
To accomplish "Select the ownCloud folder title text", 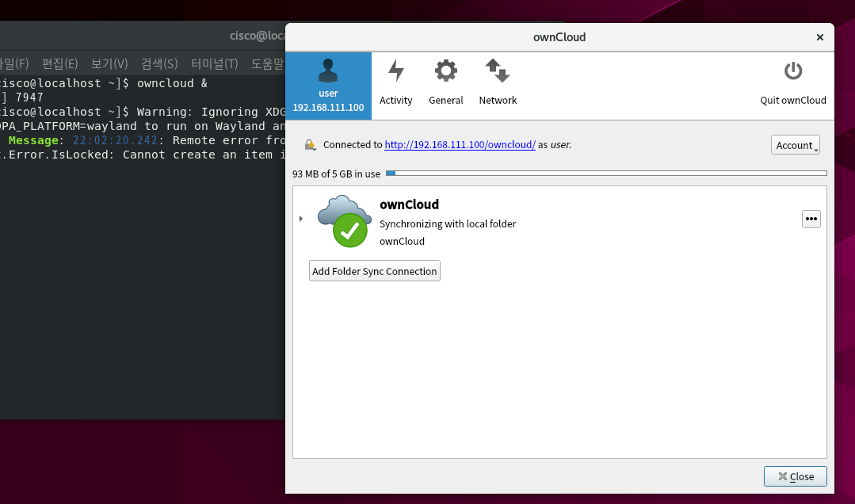I will 409,204.
